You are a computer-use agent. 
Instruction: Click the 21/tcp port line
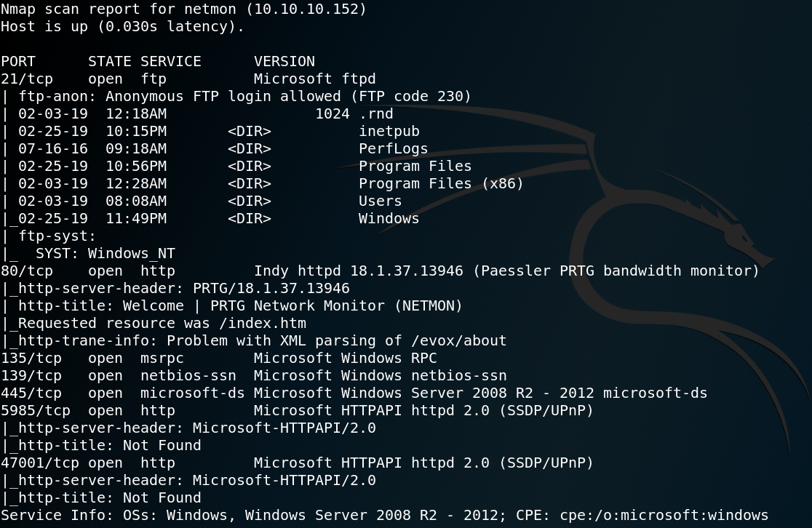188,79
